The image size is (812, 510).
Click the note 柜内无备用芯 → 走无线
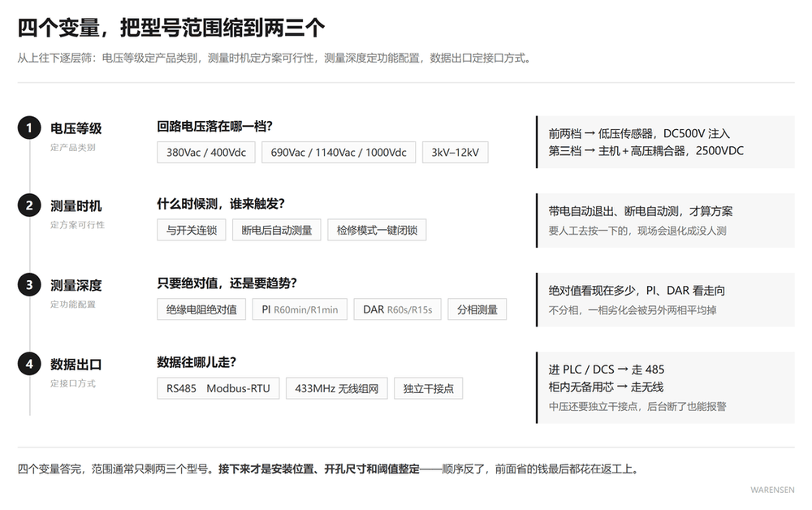(x=606, y=387)
